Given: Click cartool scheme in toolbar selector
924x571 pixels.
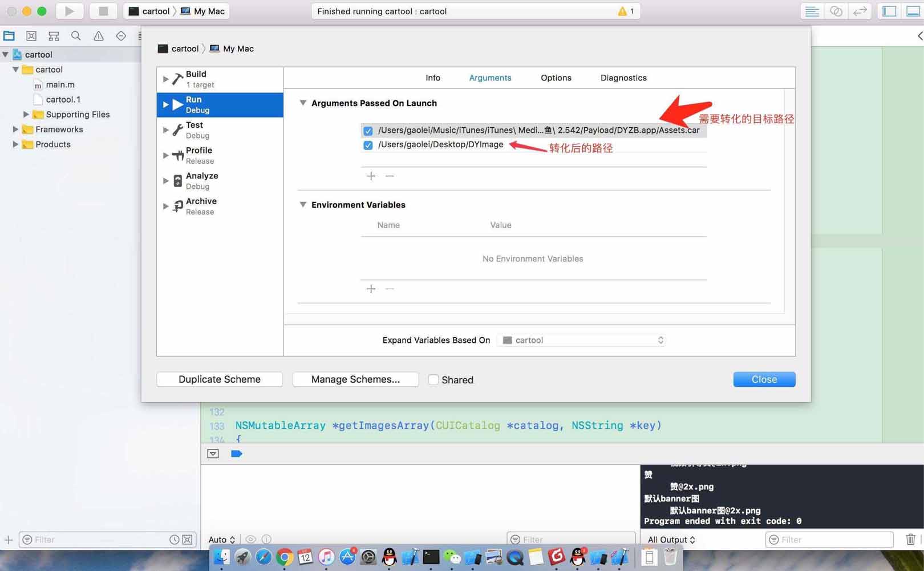Looking at the screenshot, I should (149, 11).
